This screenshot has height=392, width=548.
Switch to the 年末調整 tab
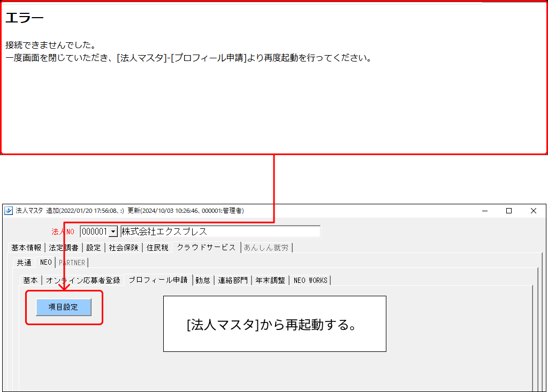tap(270, 280)
